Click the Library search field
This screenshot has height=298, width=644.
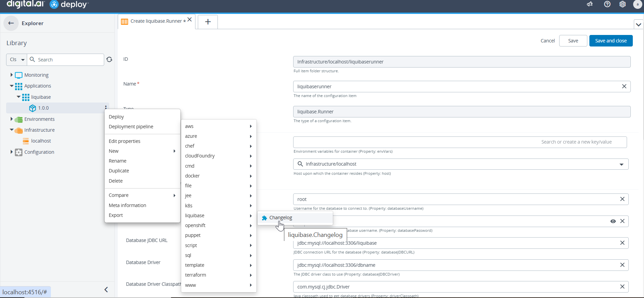65,59
